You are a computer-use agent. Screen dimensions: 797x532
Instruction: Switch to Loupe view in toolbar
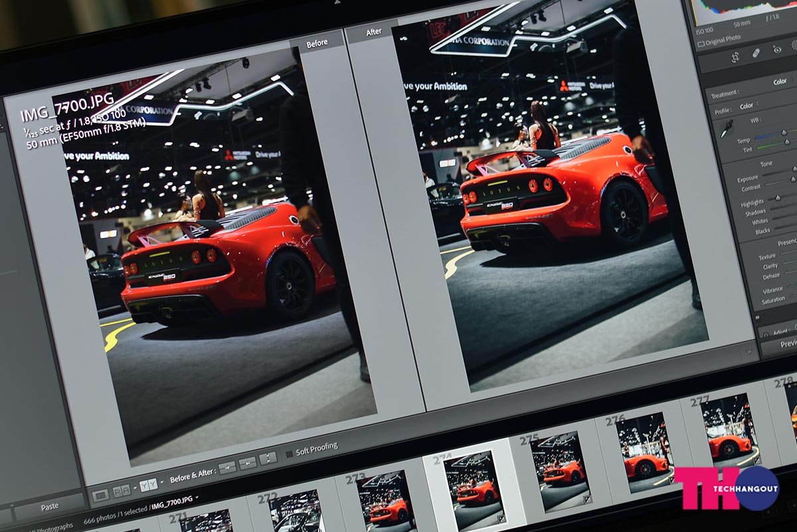[x=100, y=495]
